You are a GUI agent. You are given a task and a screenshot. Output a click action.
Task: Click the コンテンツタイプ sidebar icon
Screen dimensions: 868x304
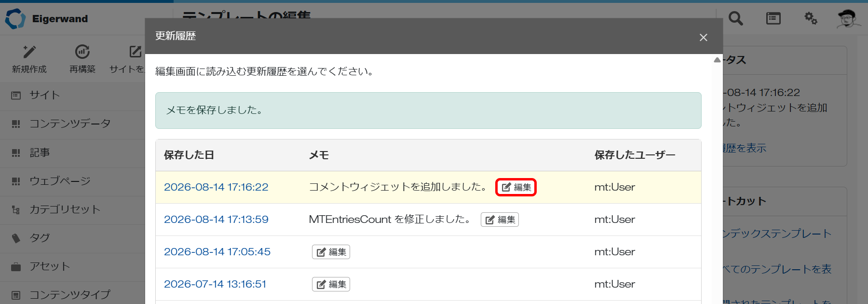click(16, 295)
